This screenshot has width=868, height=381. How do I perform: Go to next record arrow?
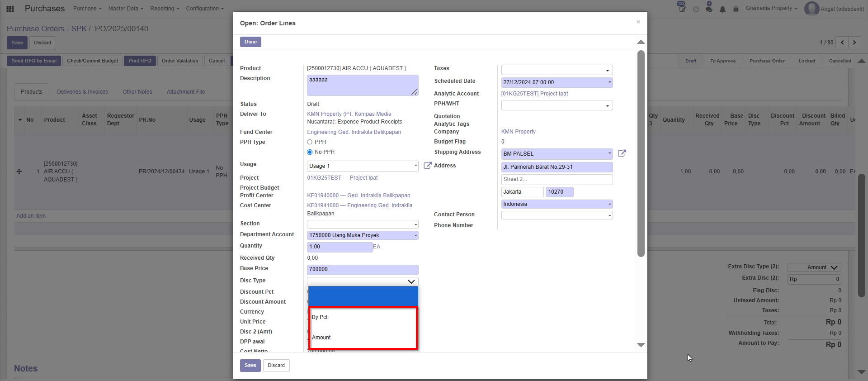click(854, 43)
